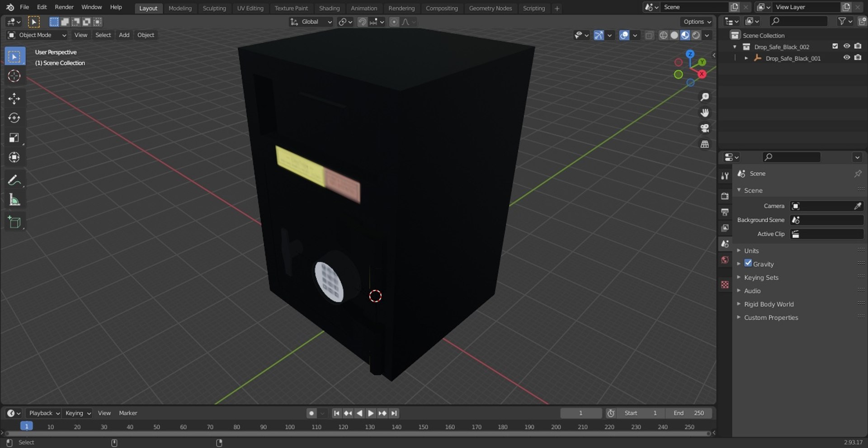This screenshot has width=868, height=448.
Task: Open the Render menu
Action: click(x=64, y=7)
